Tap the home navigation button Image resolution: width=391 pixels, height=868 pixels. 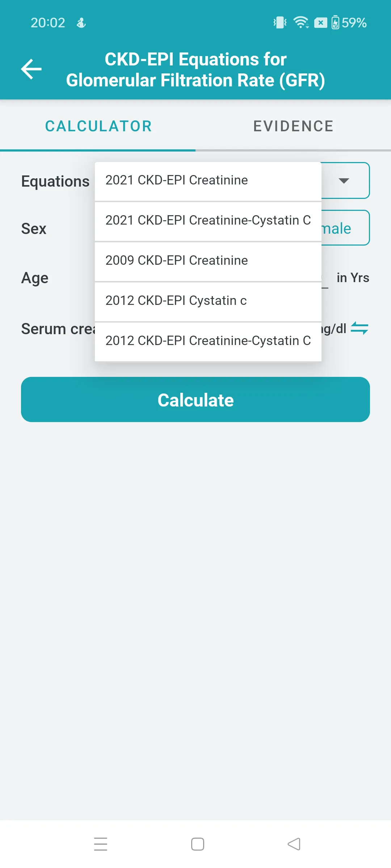(x=197, y=844)
